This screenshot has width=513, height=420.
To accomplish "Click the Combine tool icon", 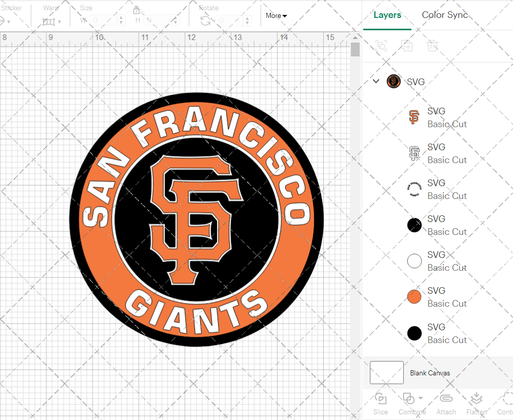I will click(409, 398).
